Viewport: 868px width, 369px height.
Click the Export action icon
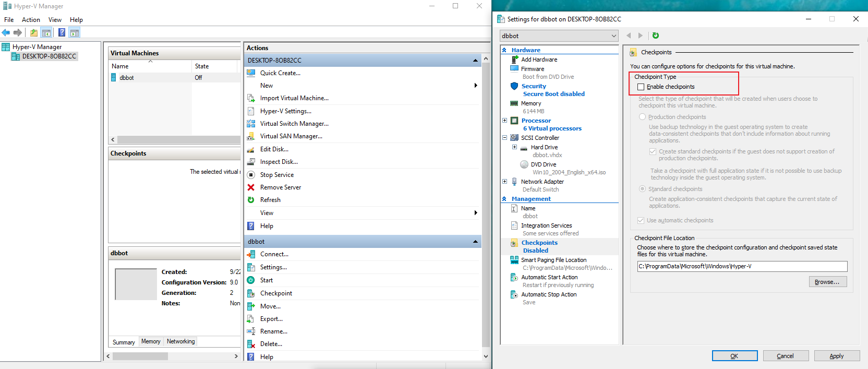251,319
